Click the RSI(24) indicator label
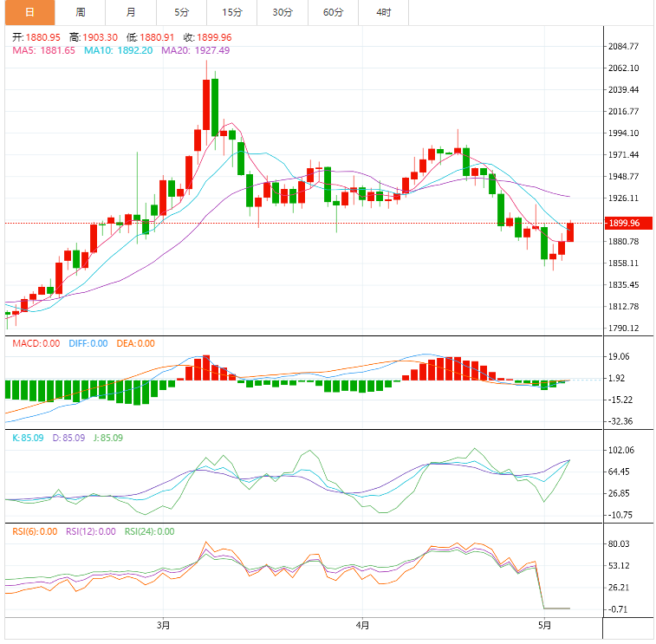 coord(150,532)
